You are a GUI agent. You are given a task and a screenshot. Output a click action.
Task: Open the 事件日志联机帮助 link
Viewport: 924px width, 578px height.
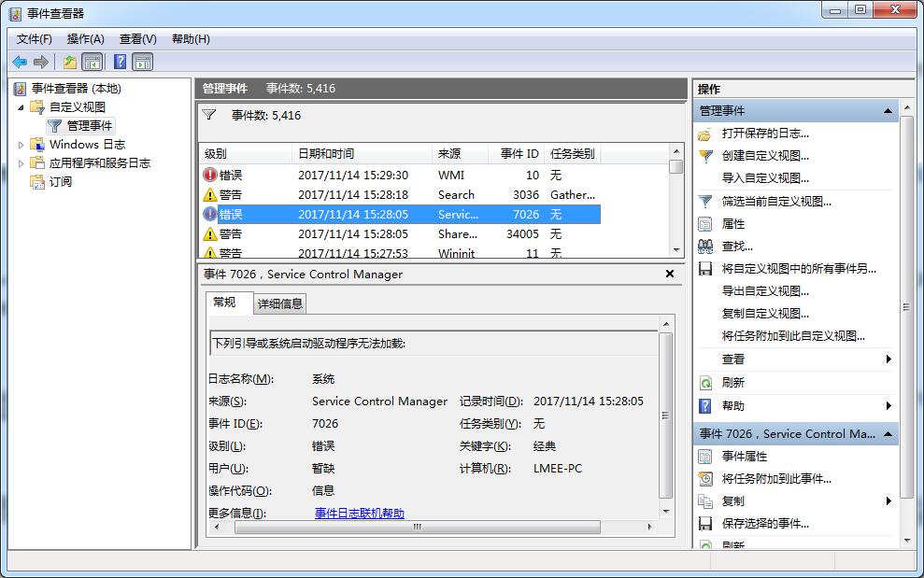click(x=360, y=514)
